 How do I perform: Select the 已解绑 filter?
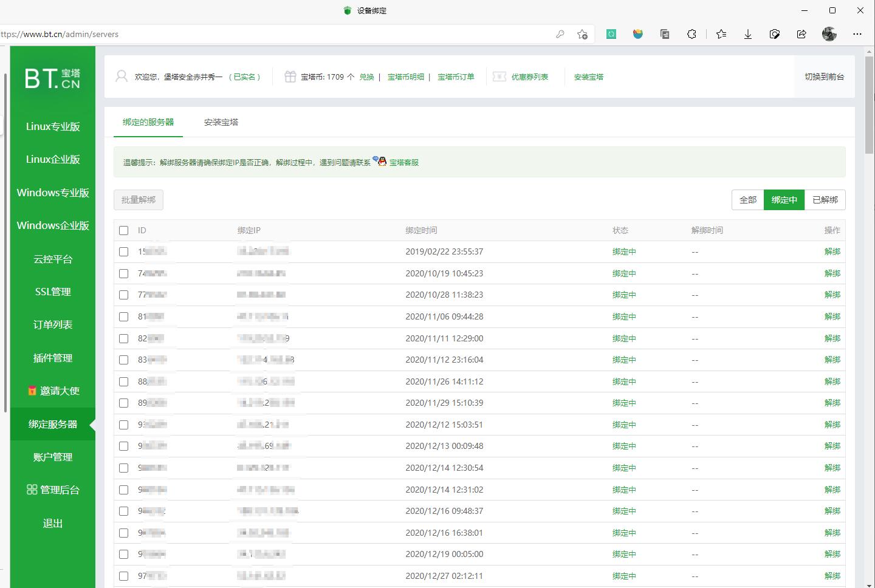[825, 200]
